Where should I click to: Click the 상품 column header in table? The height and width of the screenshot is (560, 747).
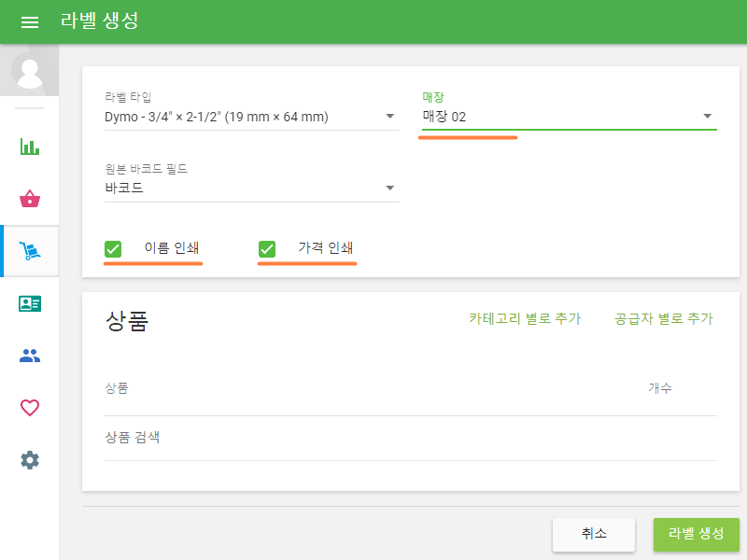[117, 388]
